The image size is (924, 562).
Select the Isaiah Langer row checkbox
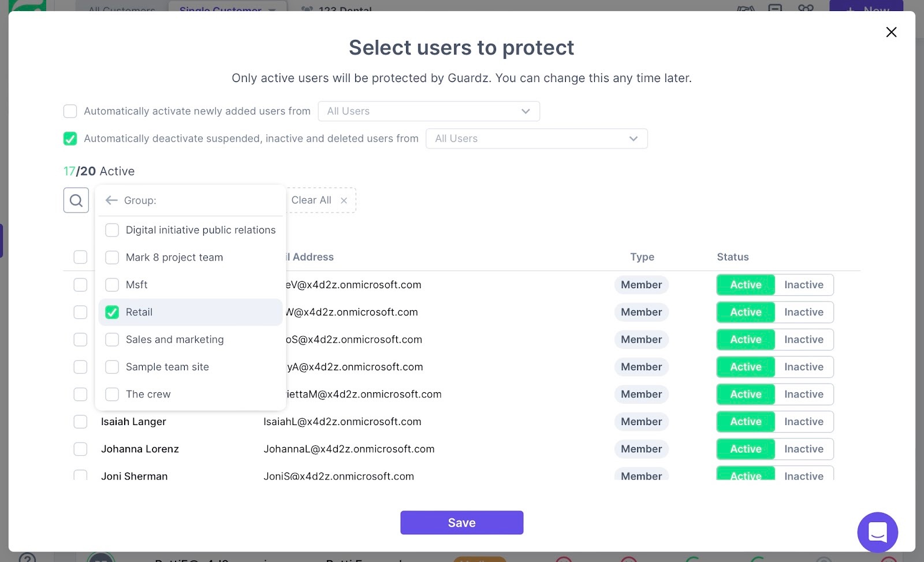[80, 422]
